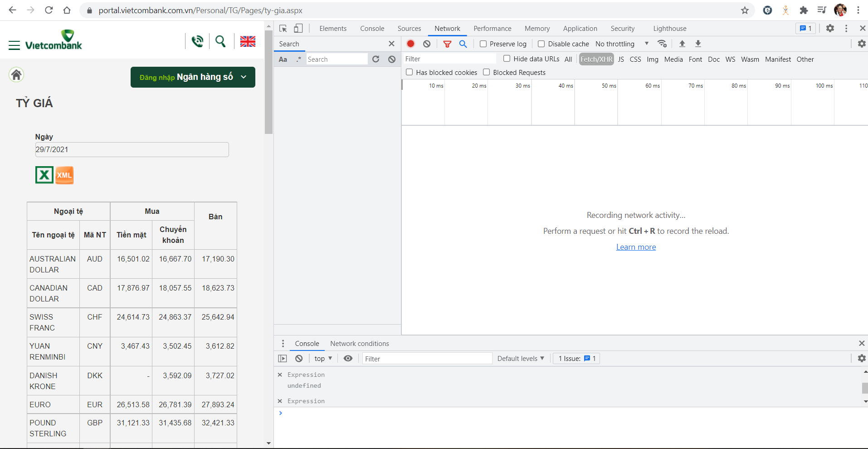Screen dimensions: 868x449
Task: Open the Application tab
Action: (x=580, y=29)
